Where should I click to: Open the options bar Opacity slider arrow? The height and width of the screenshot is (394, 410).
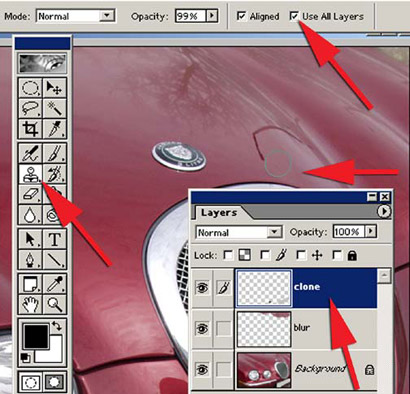pos(212,16)
